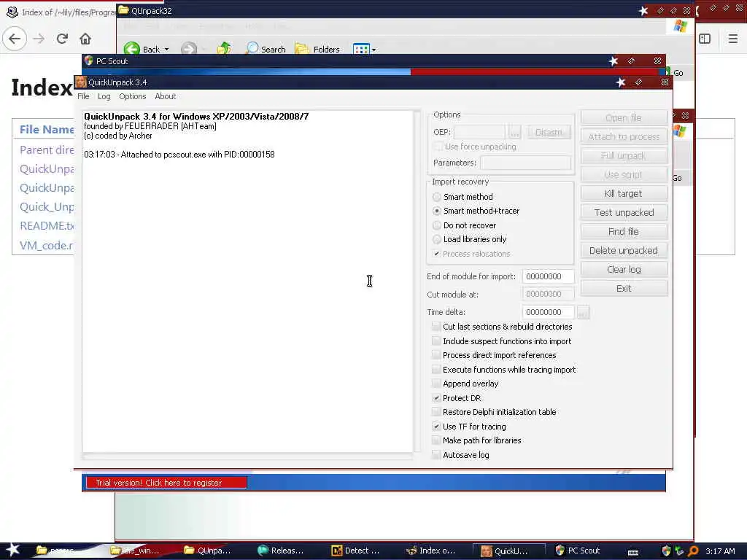Click the star Start button on taskbar
747x560 pixels.
[x=13, y=550]
